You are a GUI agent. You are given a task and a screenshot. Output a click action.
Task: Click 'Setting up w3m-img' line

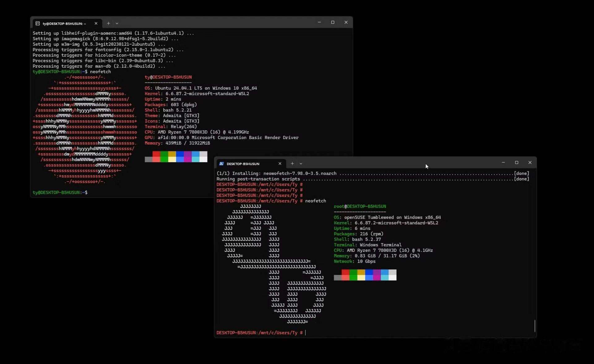[x=99, y=44]
